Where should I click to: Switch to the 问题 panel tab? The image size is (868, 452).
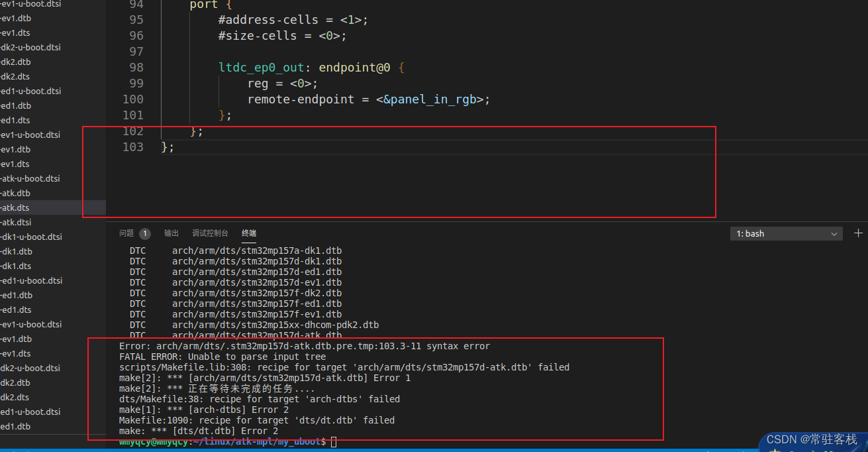click(126, 233)
